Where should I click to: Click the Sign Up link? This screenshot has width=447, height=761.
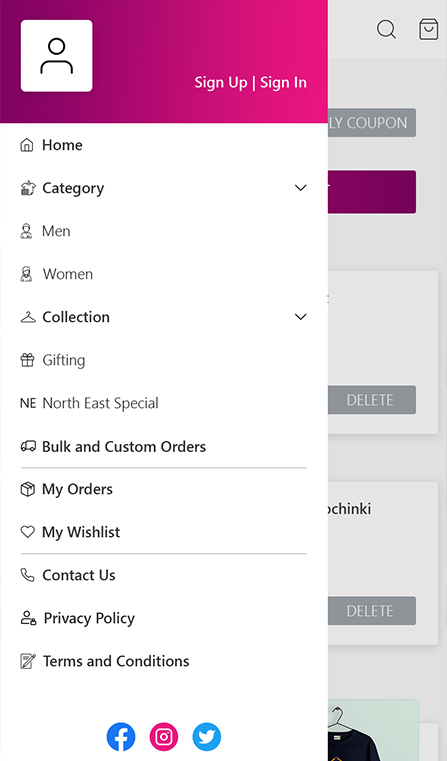pos(221,83)
